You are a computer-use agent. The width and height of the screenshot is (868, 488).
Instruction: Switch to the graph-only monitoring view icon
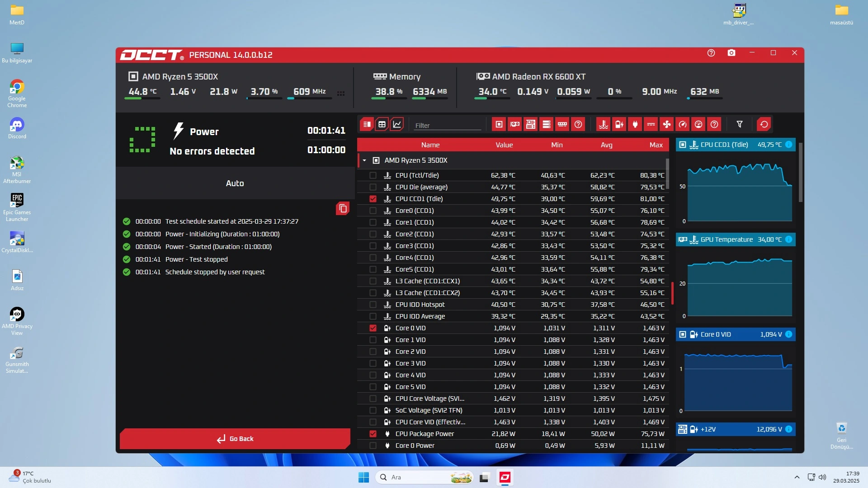[x=397, y=124]
